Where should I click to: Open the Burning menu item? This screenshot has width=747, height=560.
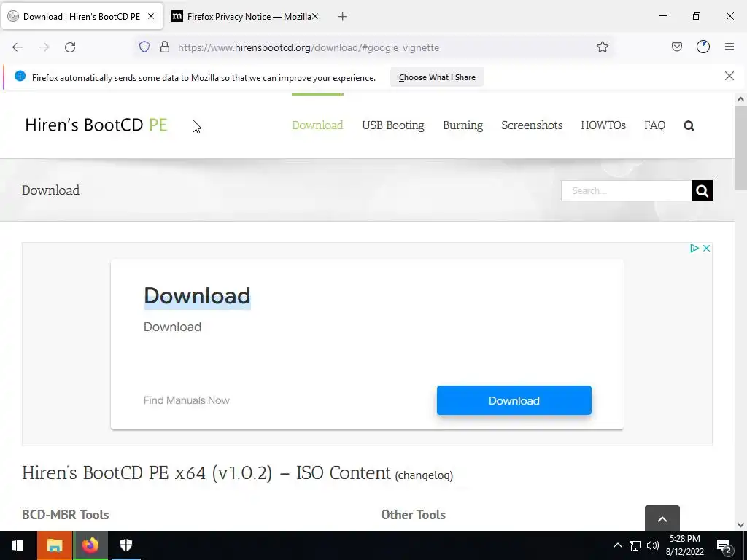[x=462, y=125]
